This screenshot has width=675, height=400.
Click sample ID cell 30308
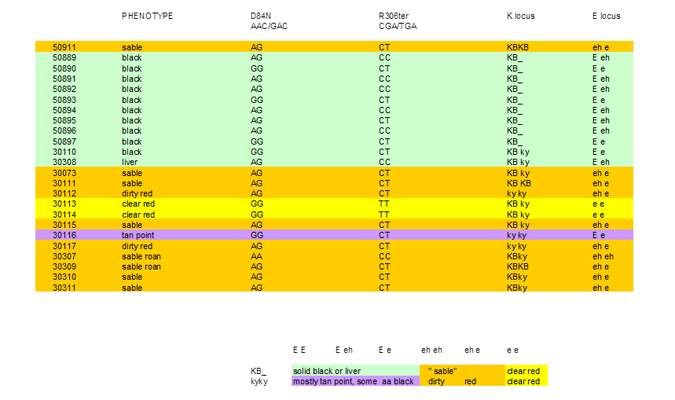coord(65,161)
